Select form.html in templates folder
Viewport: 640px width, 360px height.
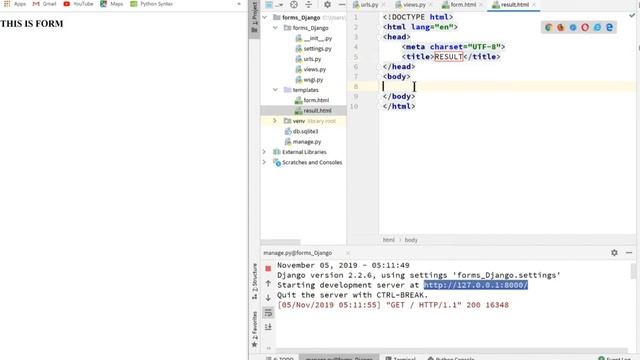point(312,100)
